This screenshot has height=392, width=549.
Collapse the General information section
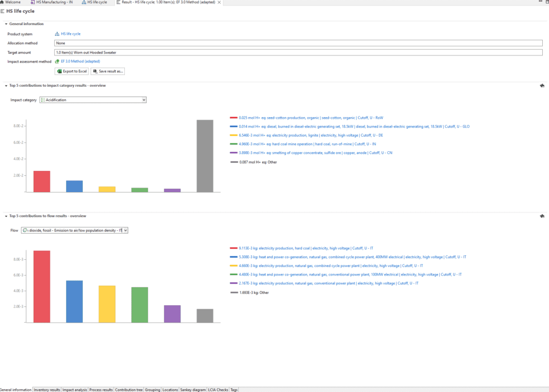(6, 24)
